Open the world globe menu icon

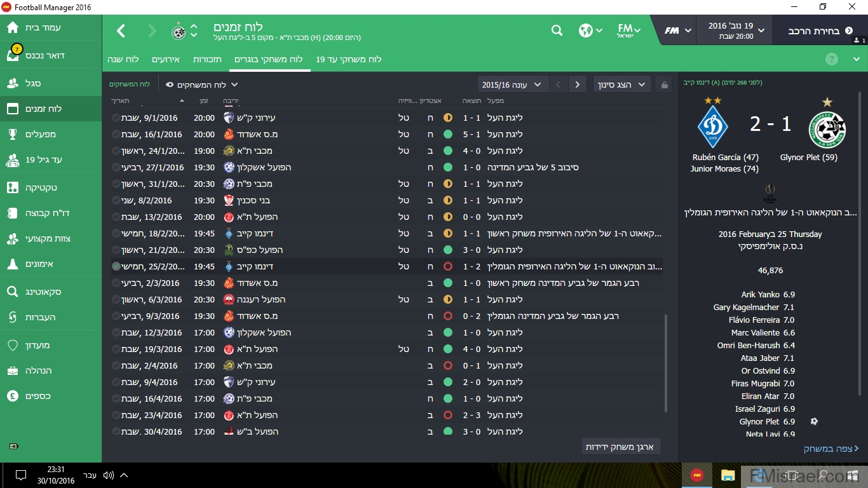(585, 30)
